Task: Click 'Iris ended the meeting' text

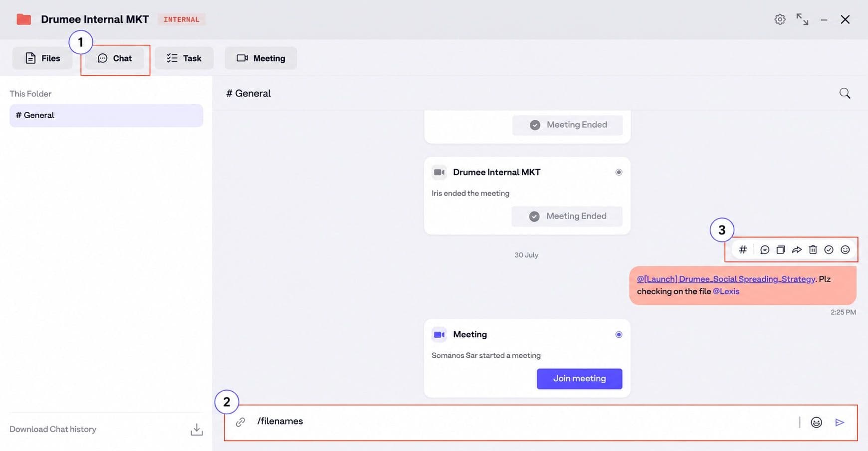Action: (470, 193)
